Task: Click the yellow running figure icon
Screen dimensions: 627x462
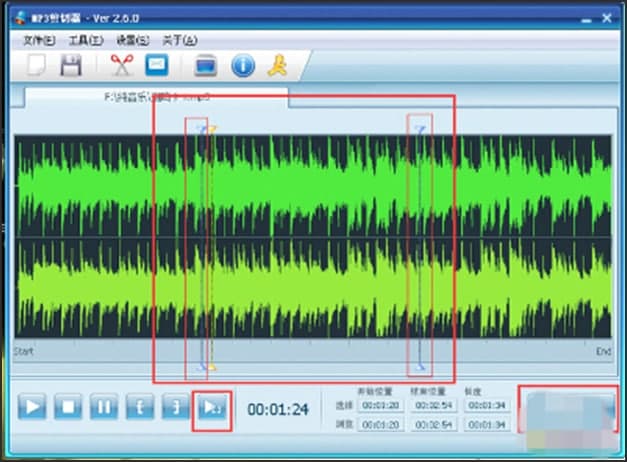Action: [277, 66]
